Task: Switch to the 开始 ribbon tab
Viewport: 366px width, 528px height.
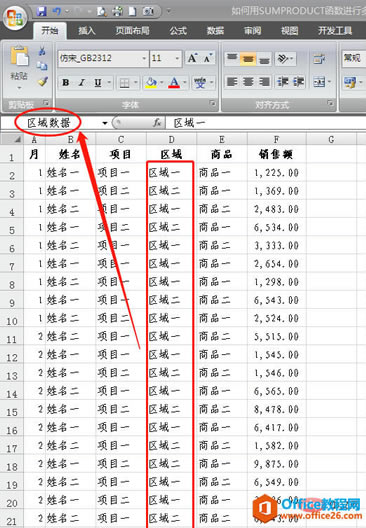Action: click(x=50, y=31)
